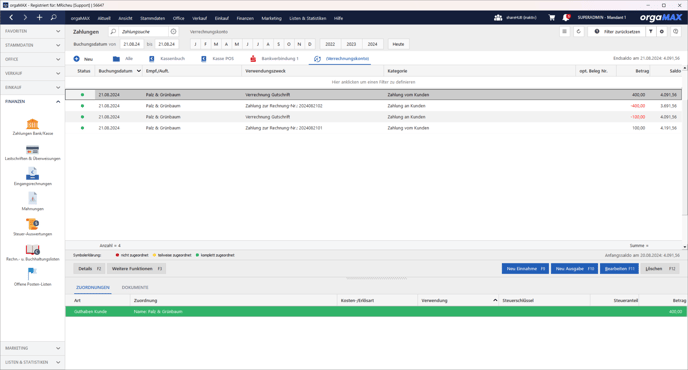Viewport: 688px width, 370px height.
Task: Click the Neu Einnahme button
Action: tap(525, 269)
